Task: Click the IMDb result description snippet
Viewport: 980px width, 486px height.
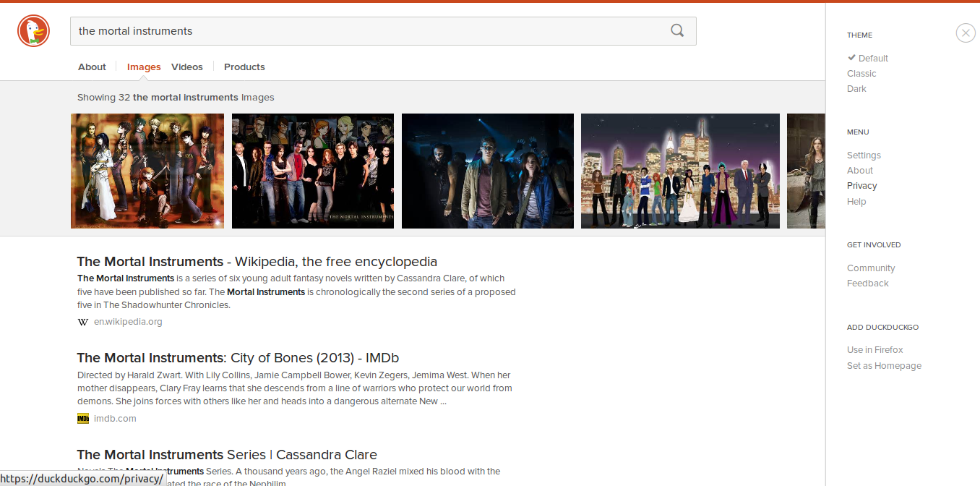Action: pyautogui.click(x=295, y=388)
